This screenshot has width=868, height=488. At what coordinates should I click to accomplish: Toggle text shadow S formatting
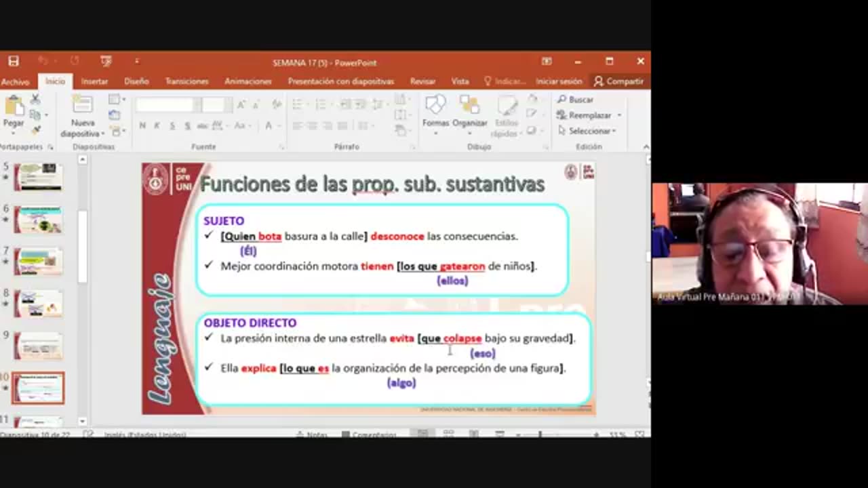pos(187,126)
